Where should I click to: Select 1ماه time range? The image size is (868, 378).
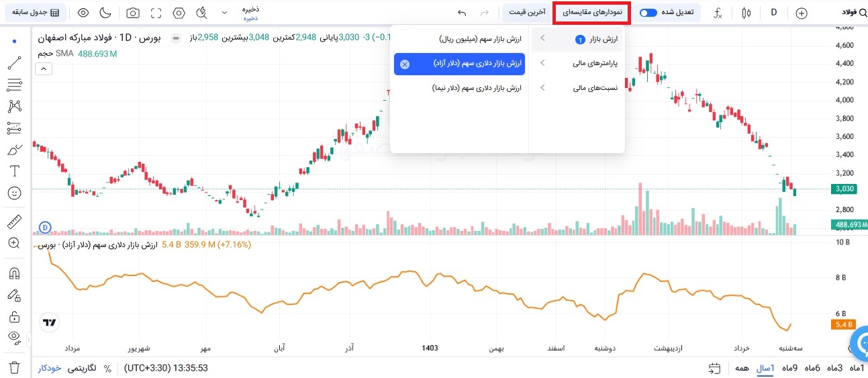tap(857, 368)
